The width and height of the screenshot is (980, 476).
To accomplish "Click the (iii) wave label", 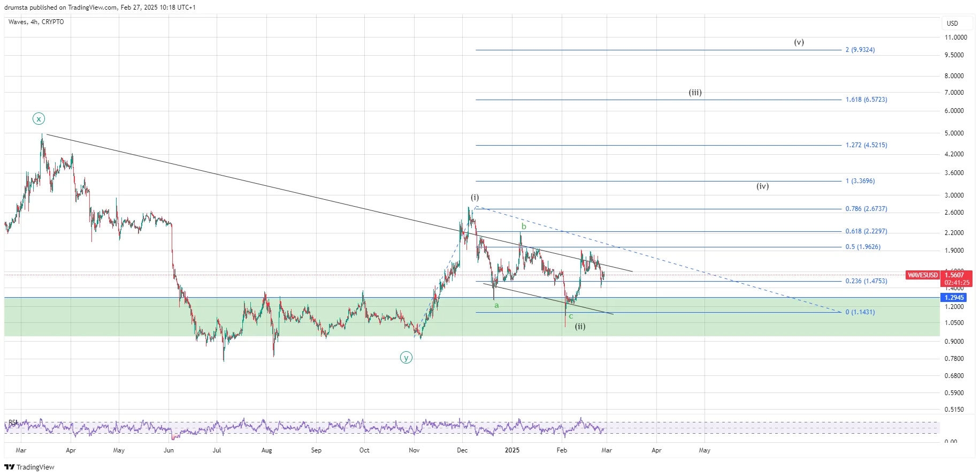I will point(695,93).
